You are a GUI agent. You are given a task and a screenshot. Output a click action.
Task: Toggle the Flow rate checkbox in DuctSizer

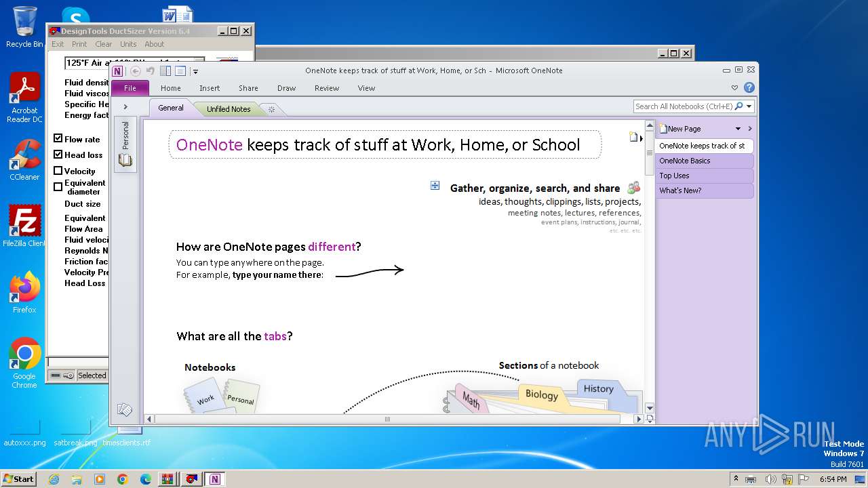coord(58,138)
